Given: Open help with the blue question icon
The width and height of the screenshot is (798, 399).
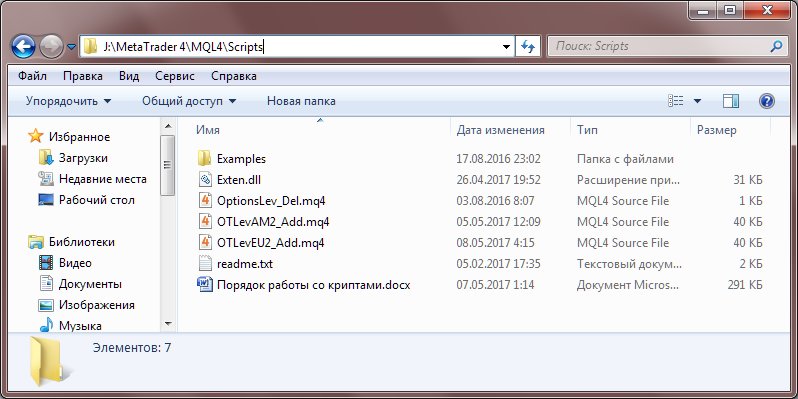Looking at the screenshot, I should pos(766,101).
